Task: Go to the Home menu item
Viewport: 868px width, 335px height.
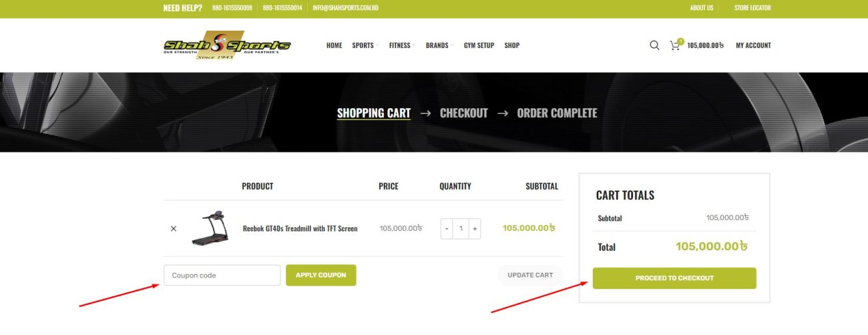Action: 334,45
